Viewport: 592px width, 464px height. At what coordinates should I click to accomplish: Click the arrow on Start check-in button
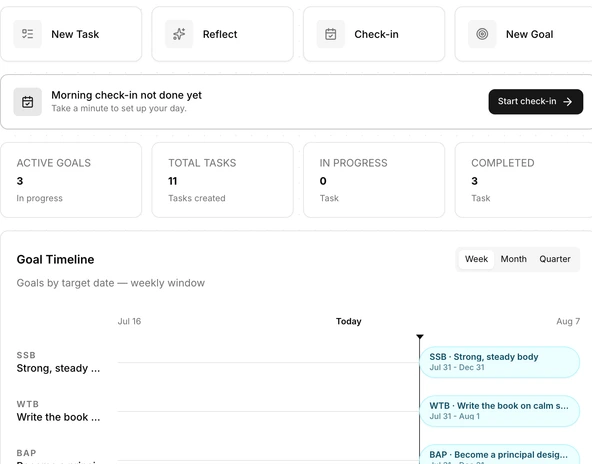(567, 102)
